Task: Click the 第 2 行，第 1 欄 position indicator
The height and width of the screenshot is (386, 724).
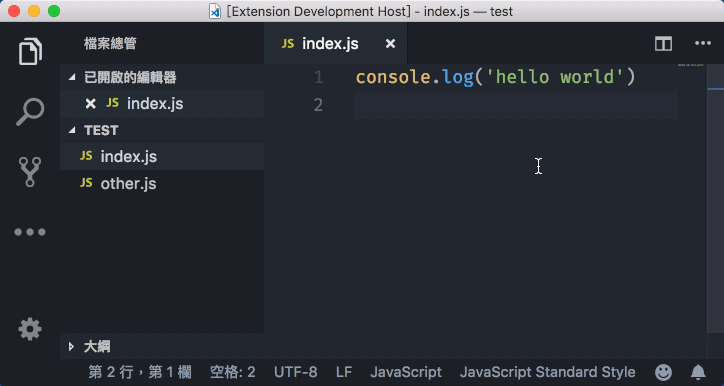Action: (x=139, y=372)
